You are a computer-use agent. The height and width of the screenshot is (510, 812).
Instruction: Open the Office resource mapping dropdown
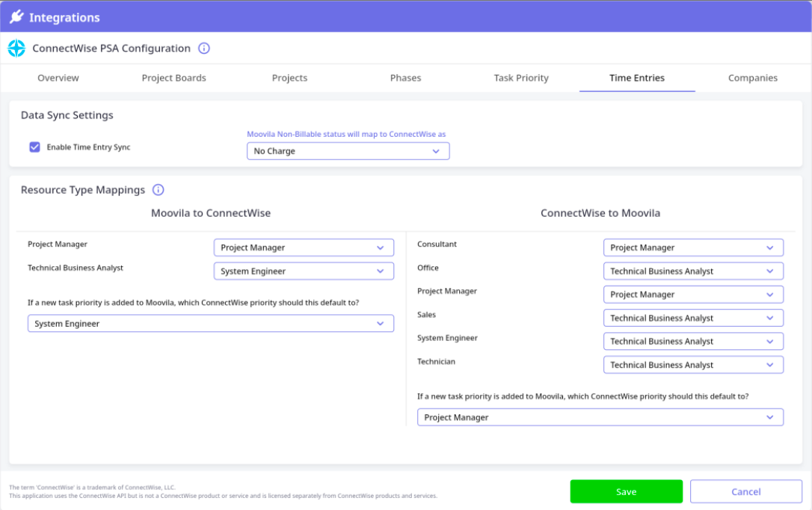[692, 271]
